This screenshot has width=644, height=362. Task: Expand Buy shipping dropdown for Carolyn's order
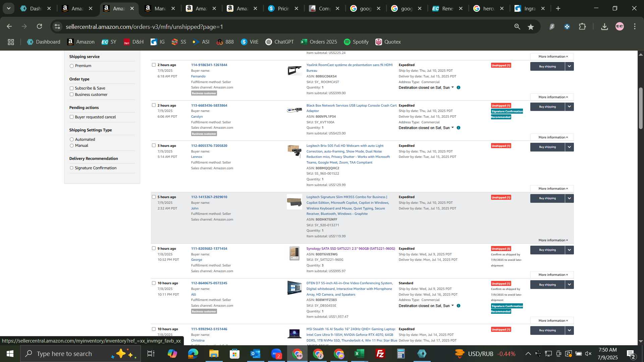tap(569, 107)
